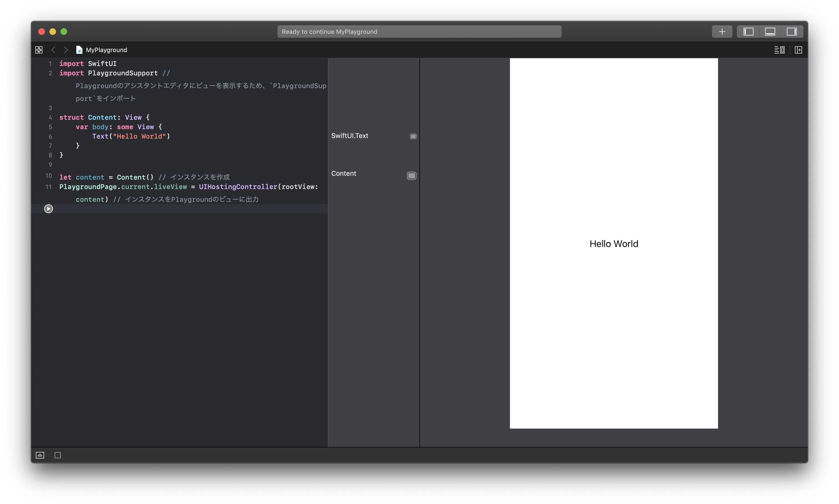Open the Library with the plus button
The width and height of the screenshot is (839, 504).
coord(722,32)
